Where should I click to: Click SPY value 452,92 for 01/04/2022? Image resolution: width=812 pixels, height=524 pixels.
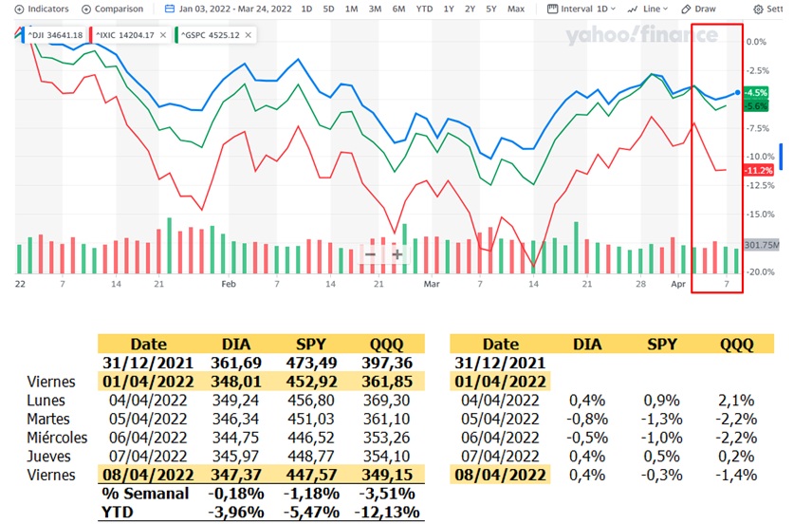pyautogui.click(x=311, y=382)
